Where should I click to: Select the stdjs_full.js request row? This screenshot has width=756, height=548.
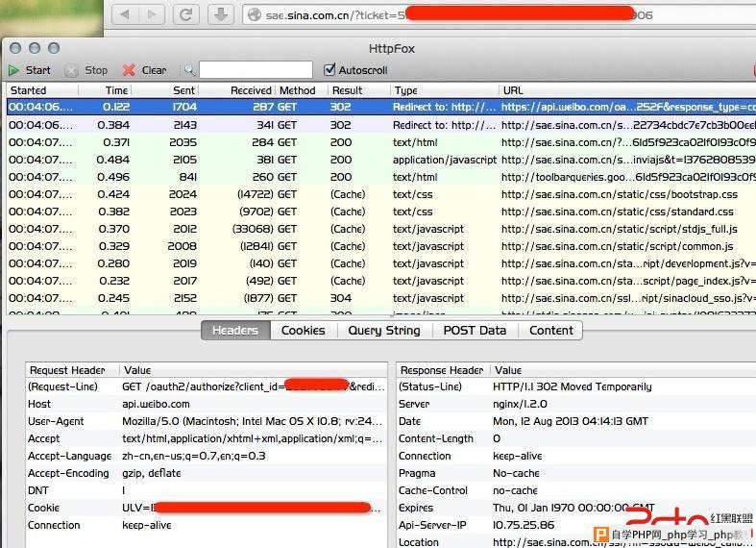pyautogui.click(x=381, y=229)
